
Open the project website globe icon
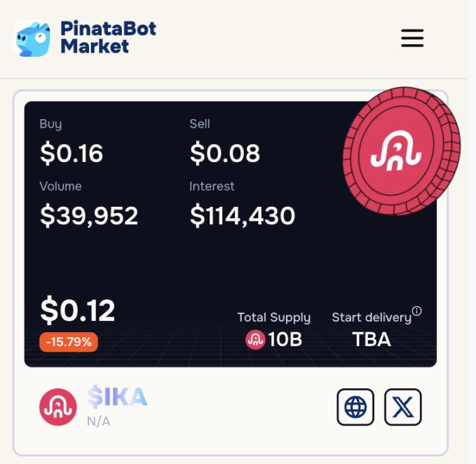point(355,407)
